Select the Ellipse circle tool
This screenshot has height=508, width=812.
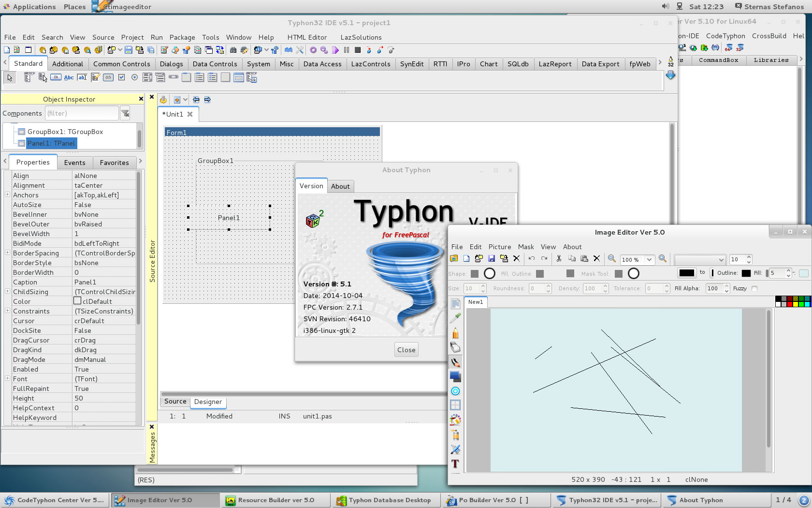click(455, 391)
